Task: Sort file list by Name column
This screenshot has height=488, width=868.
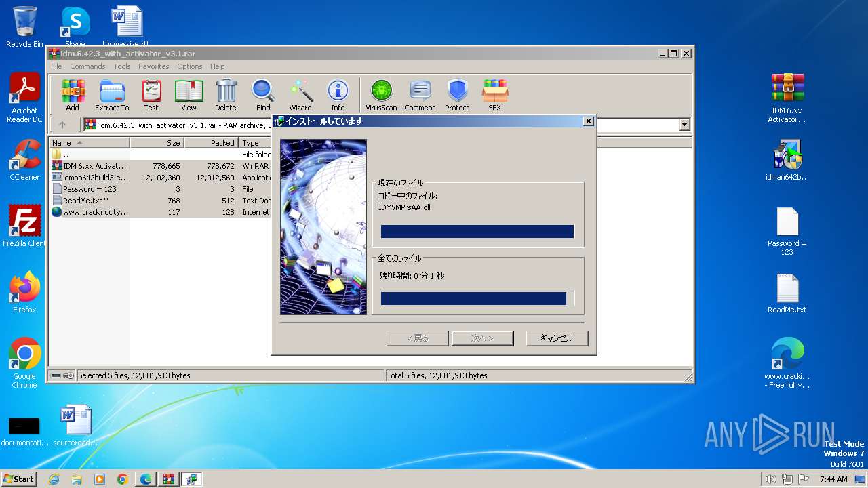Action: pyautogui.click(x=89, y=142)
